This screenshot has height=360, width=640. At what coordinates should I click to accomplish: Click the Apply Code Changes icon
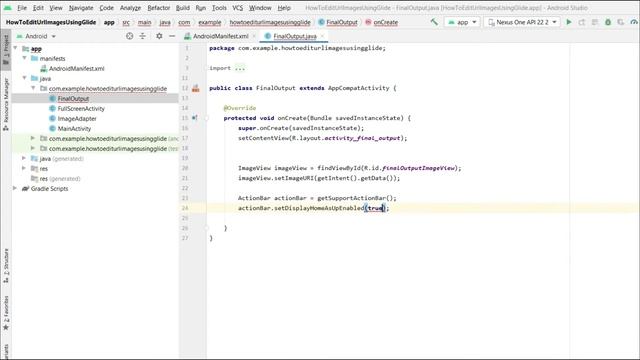point(595,22)
